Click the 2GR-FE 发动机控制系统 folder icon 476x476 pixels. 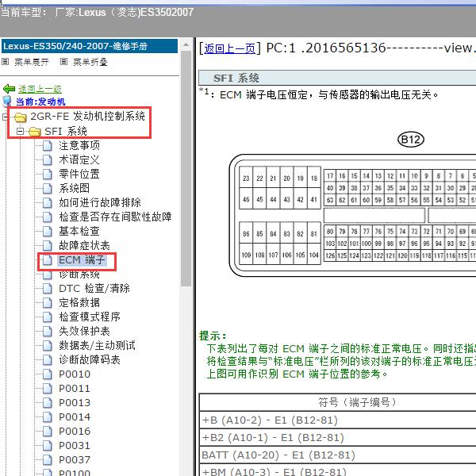tap(21, 117)
